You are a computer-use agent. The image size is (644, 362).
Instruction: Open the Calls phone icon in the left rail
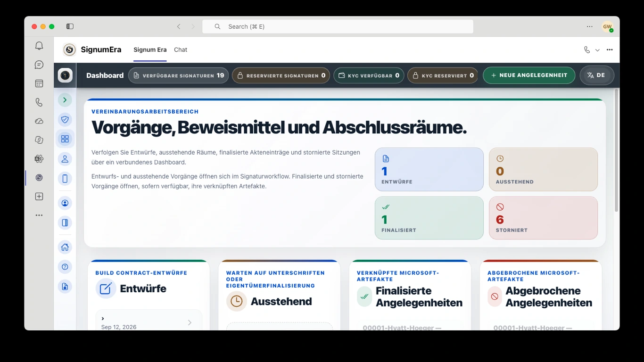pos(39,102)
